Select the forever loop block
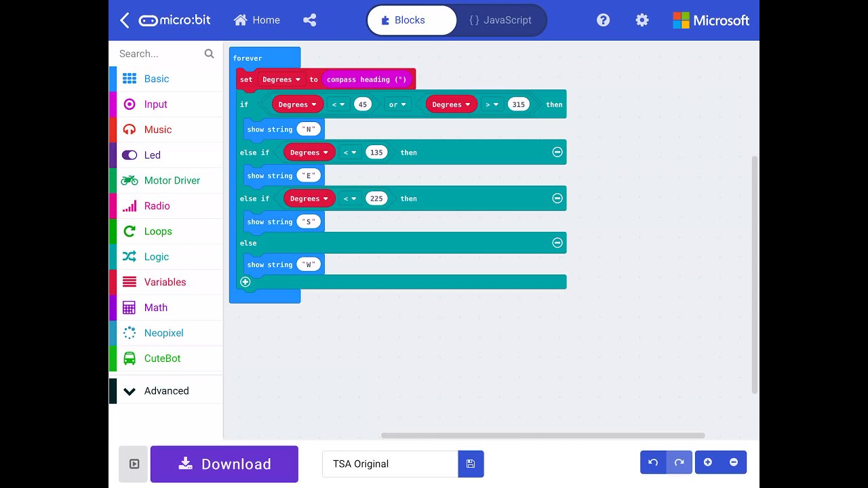Image resolution: width=868 pixels, height=488 pixels. [248, 58]
